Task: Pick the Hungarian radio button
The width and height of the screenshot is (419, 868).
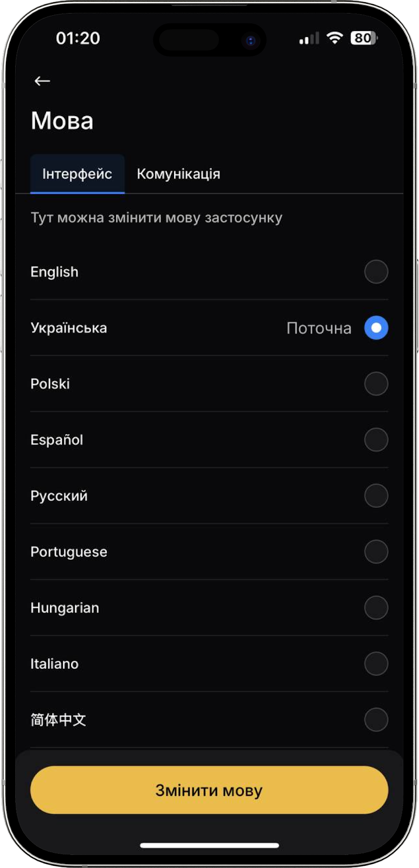Action: (x=376, y=608)
